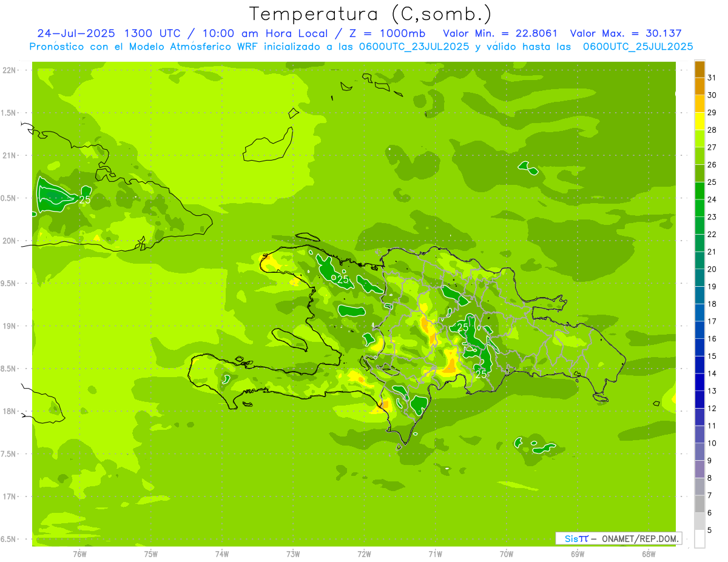Pick the blue swatch between 15 and 16
The width and height of the screenshot is (728, 562).
tap(699, 347)
